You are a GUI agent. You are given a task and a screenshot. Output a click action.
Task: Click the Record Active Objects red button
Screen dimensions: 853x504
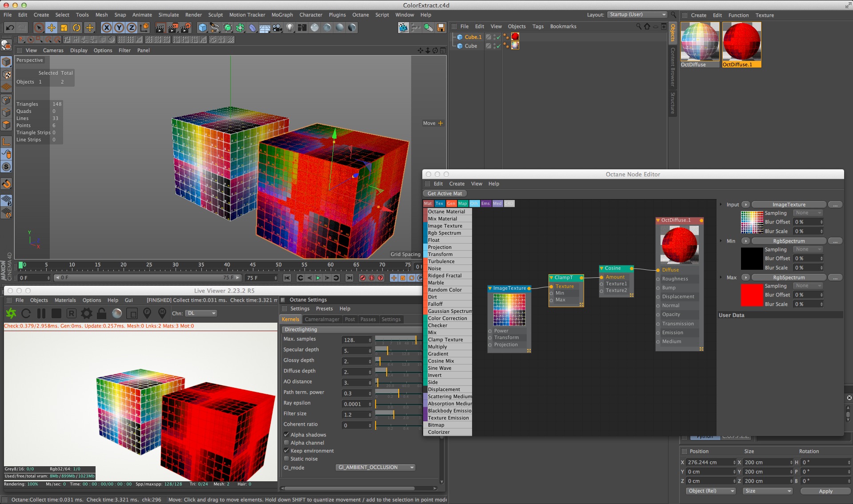pyautogui.click(x=363, y=278)
